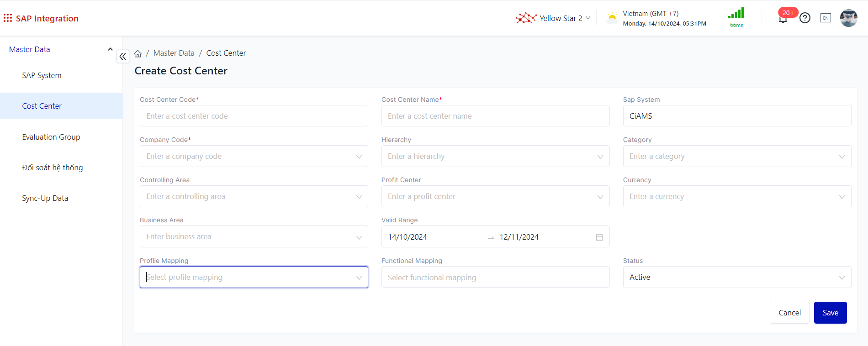The width and height of the screenshot is (868, 346).
Task: Open the user profile avatar
Action: point(848,18)
